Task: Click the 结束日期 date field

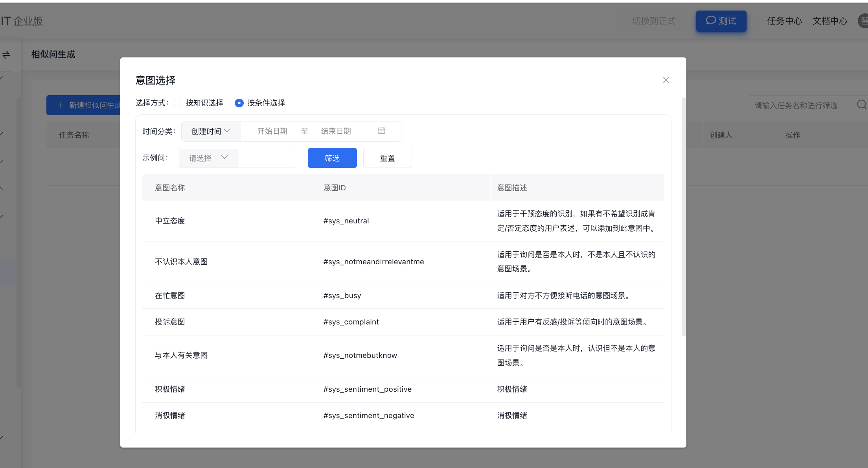Action: (336, 131)
